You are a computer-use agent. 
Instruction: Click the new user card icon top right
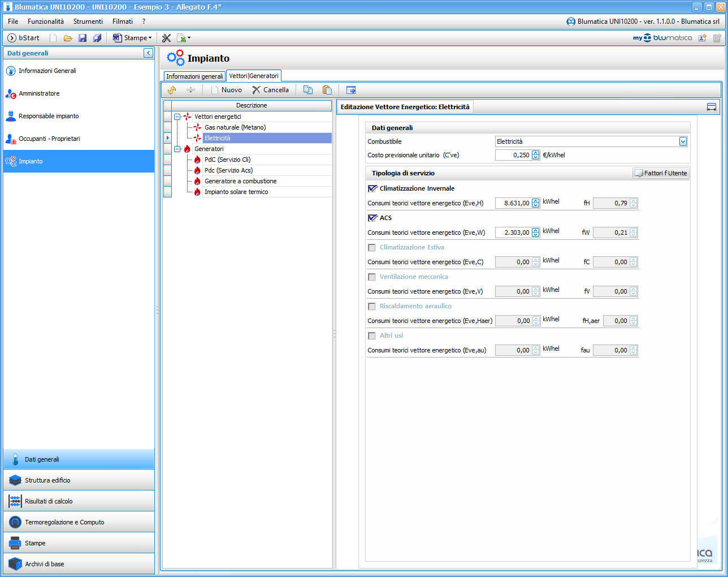pos(703,38)
